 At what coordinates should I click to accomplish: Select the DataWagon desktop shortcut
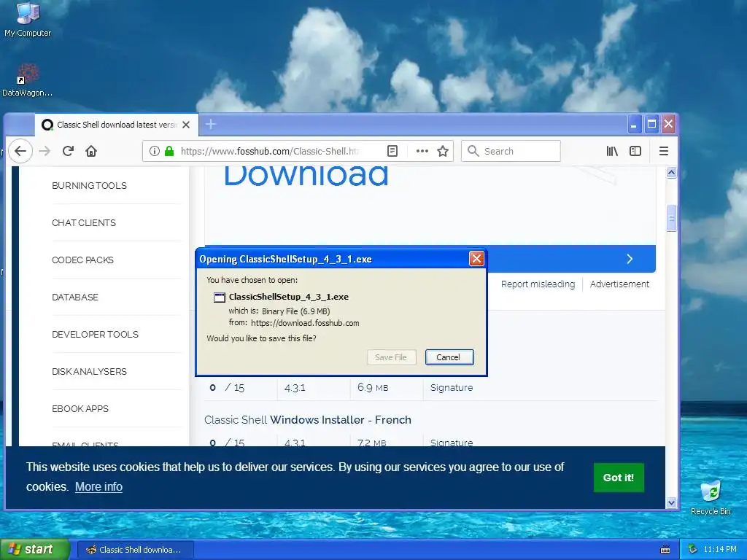27,80
